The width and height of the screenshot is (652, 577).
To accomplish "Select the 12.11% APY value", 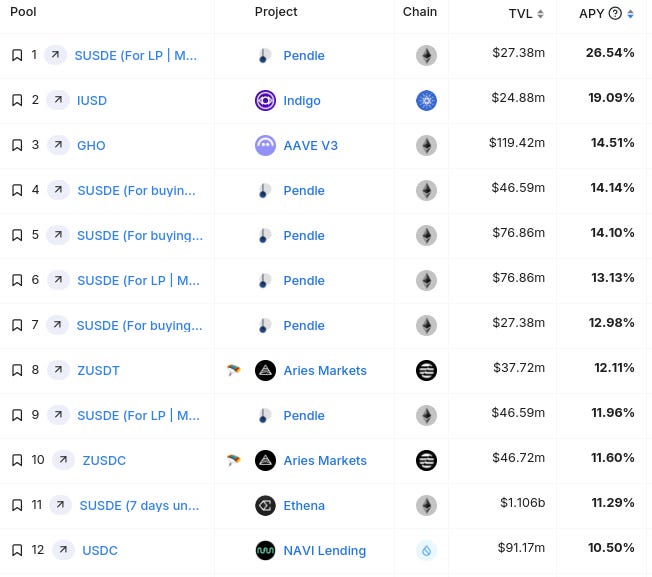I will (614, 367).
